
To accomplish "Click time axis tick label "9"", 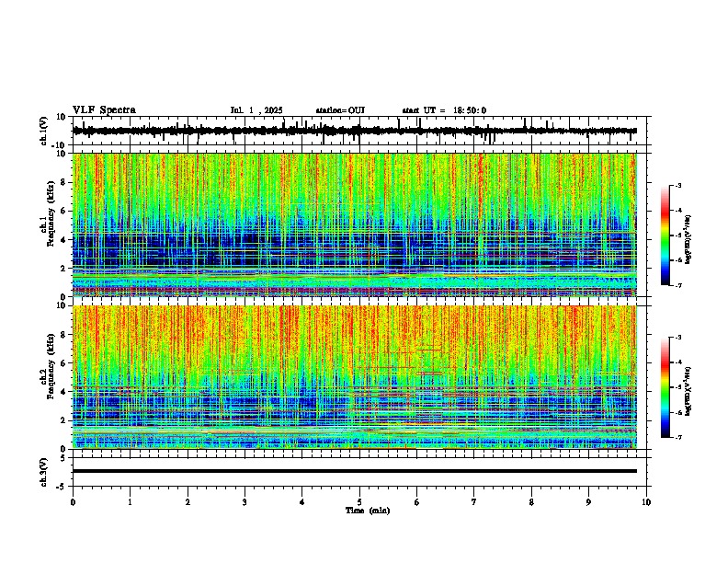I will (x=588, y=502).
